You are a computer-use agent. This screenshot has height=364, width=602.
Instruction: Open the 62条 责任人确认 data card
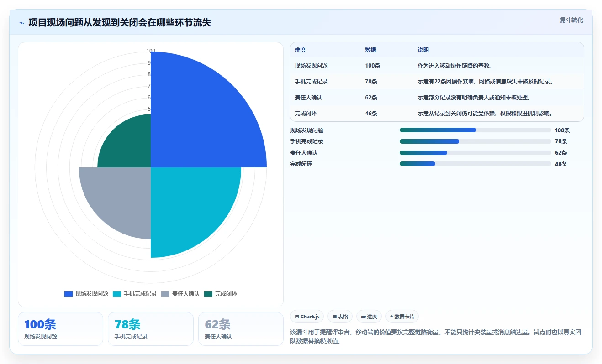click(241, 329)
